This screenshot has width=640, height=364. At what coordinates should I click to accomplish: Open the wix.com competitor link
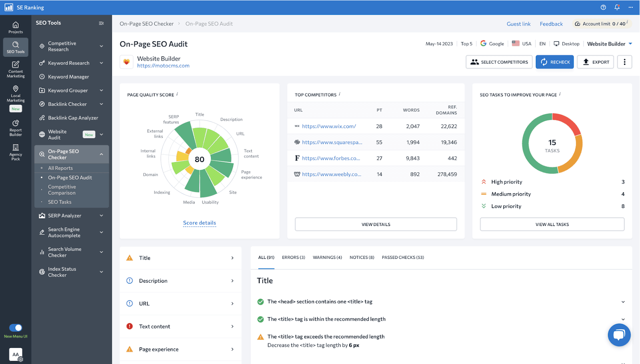(x=329, y=126)
